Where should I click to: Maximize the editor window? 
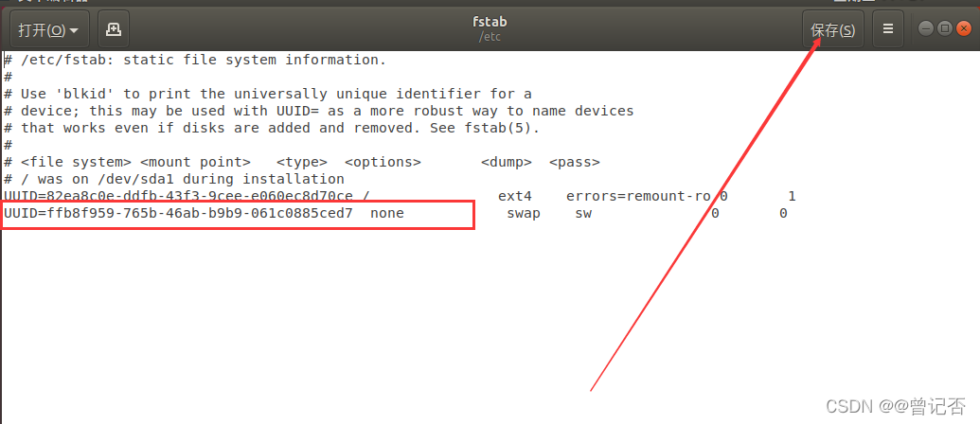(x=944, y=28)
